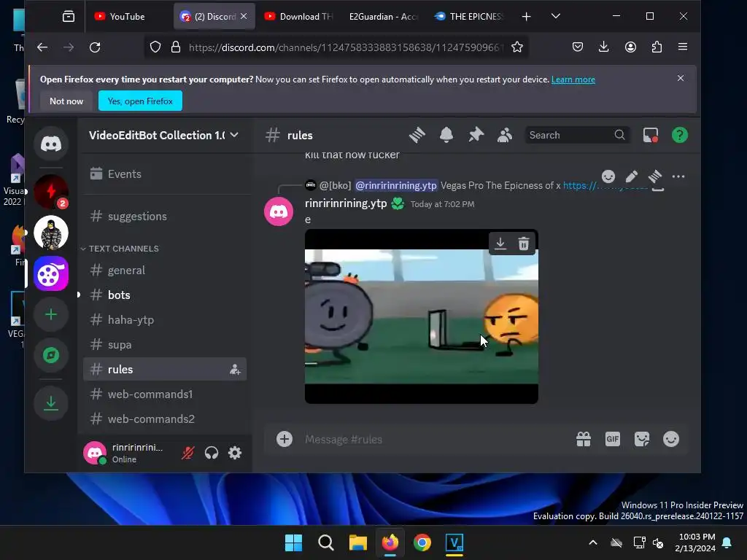Viewport: 747px width, 560px height.
Task: Show pinned messages pin icon
Action: 476,135
